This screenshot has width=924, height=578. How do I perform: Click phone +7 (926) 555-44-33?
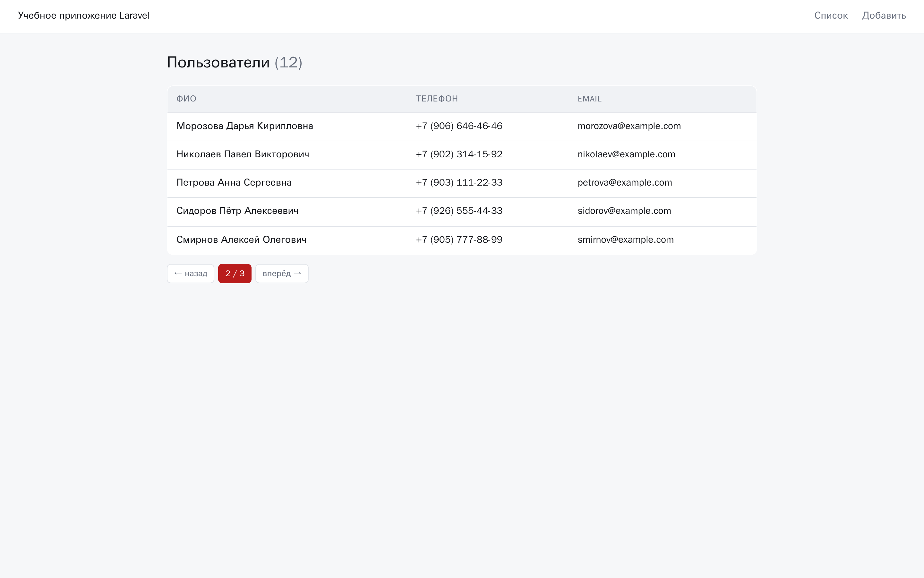click(459, 211)
